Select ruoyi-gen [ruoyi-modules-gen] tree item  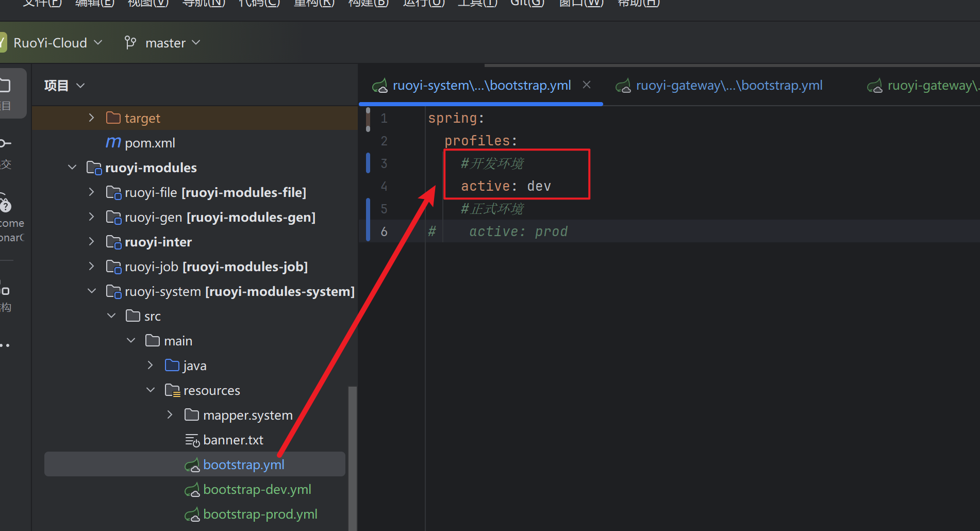coord(220,217)
